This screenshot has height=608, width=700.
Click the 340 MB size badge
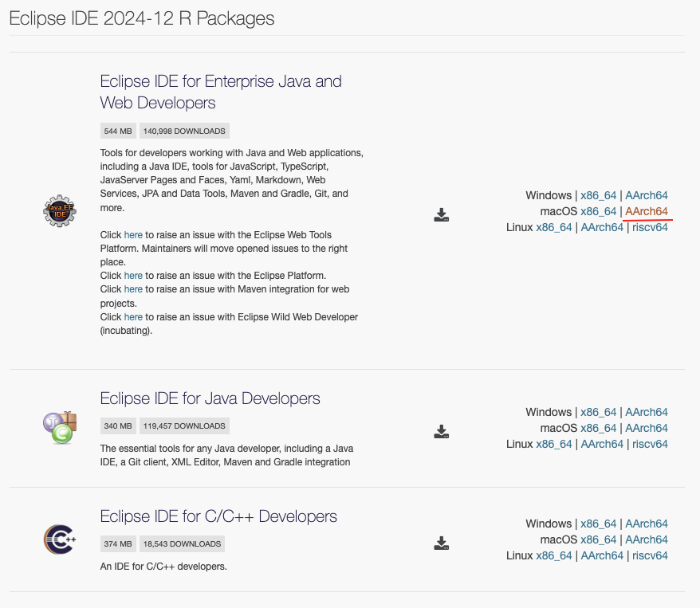pyautogui.click(x=118, y=426)
